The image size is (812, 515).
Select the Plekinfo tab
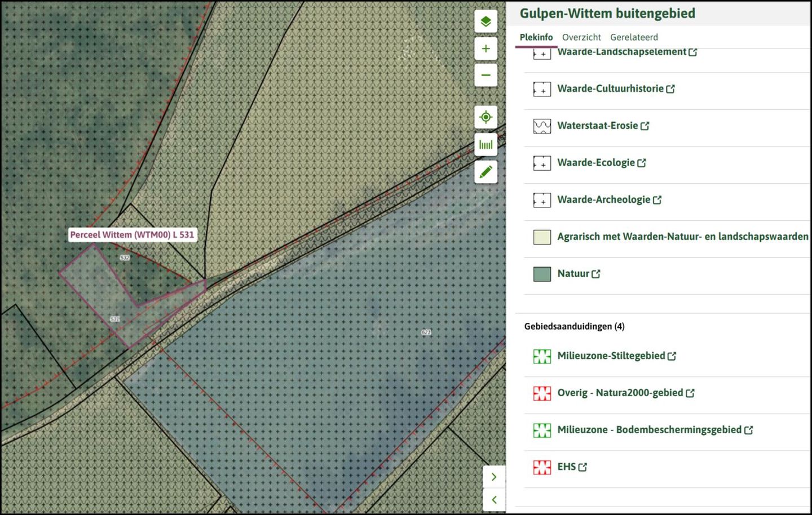[x=536, y=37]
